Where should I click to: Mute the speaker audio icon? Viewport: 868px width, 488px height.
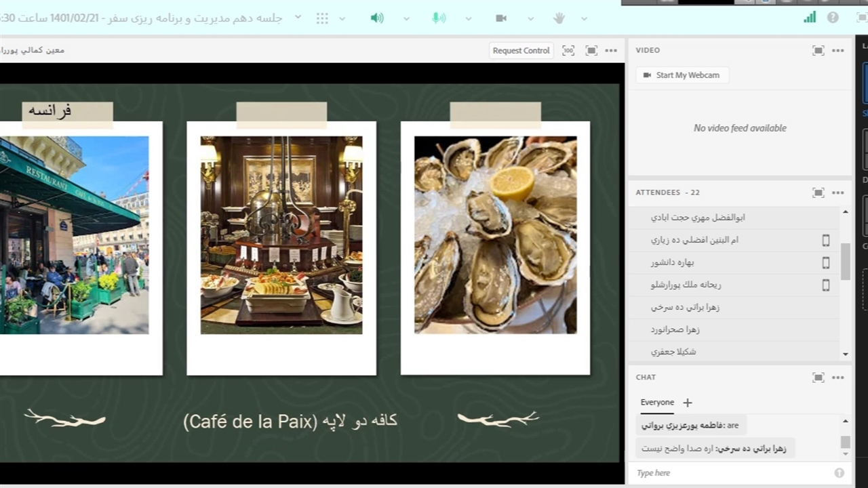[x=376, y=18]
